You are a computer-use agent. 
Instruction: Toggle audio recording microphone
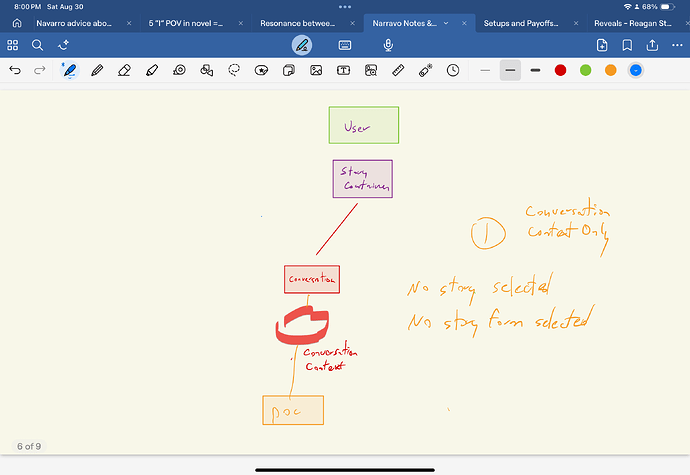coord(388,45)
